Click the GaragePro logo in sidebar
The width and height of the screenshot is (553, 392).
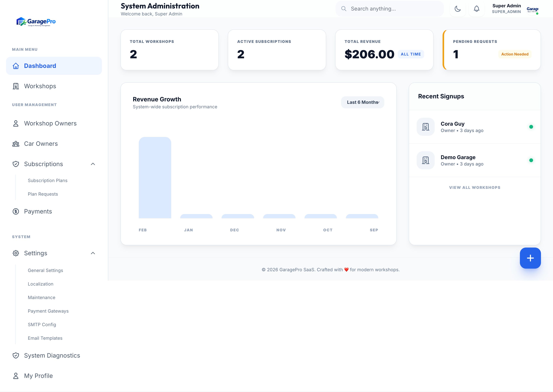point(36,22)
